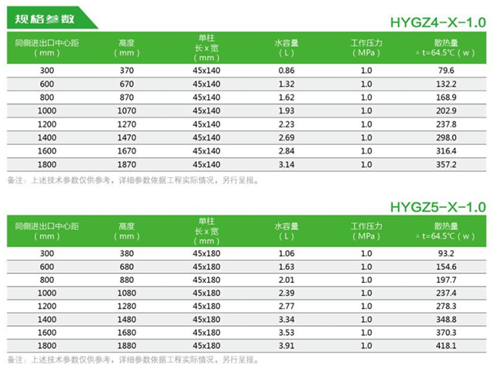Select the HYGZ4-X-1.0 model title

point(438,23)
